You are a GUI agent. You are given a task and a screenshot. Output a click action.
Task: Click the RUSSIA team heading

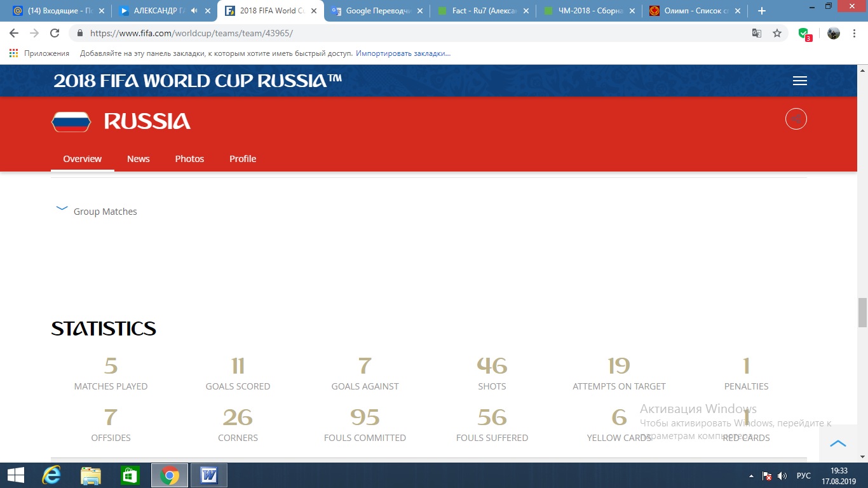[147, 121]
